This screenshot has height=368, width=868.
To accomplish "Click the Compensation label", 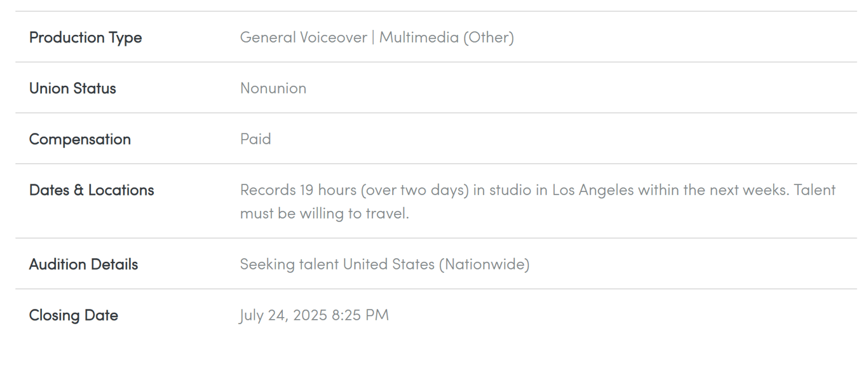I will [80, 139].
